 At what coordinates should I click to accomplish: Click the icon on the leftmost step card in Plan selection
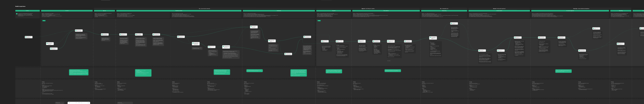[359, 41]
